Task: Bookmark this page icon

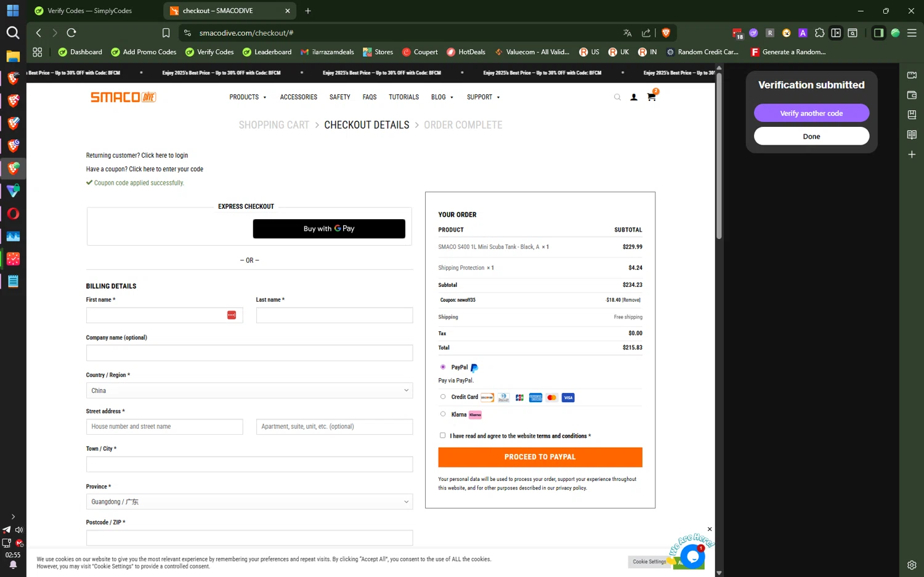Action: (166, 33)
